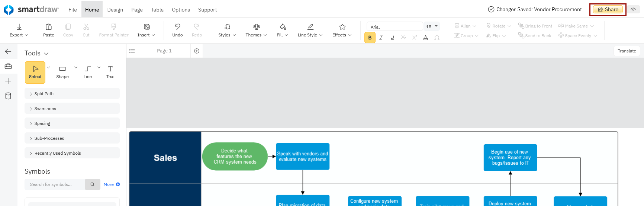The width and height of the screenshot is (644, 206).
Task: Click the Undo icon
Action: coord(177,27)
